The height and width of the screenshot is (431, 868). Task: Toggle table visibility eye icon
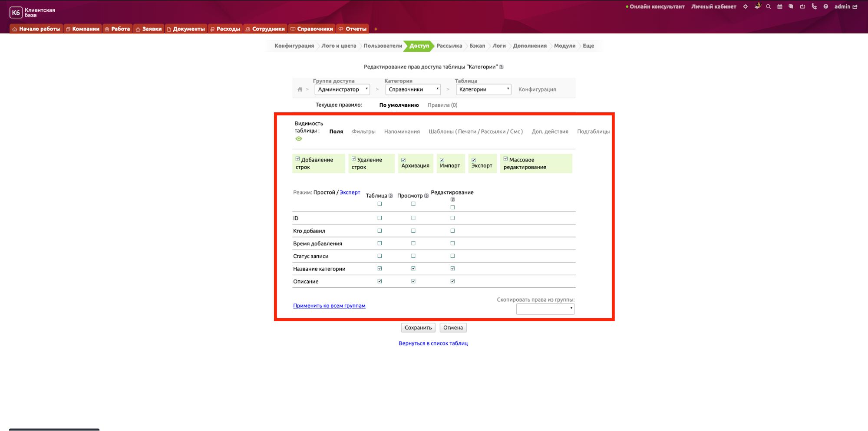299,139
